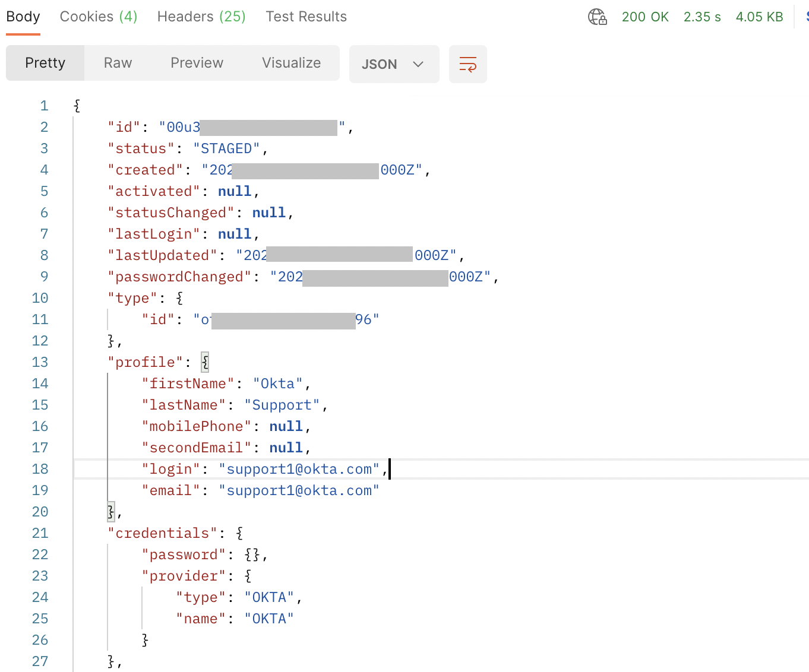
Task: Click the null value of "activated"
Action: [235, 191]
